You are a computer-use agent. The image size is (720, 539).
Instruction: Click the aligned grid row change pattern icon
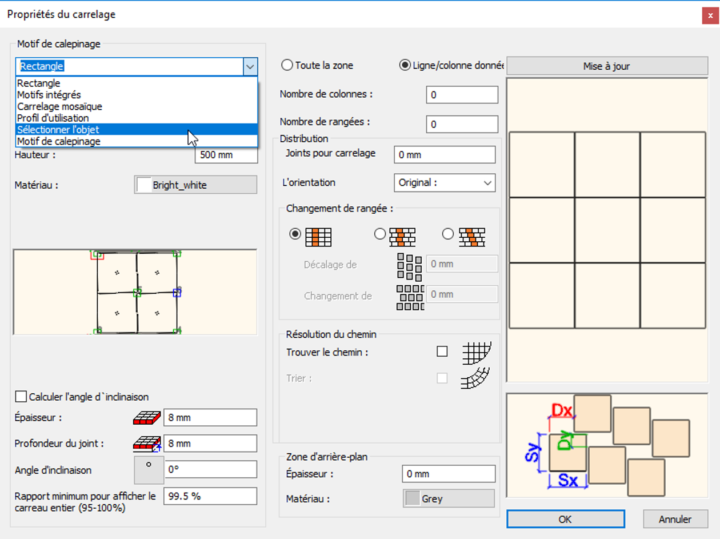click(318, 237)
